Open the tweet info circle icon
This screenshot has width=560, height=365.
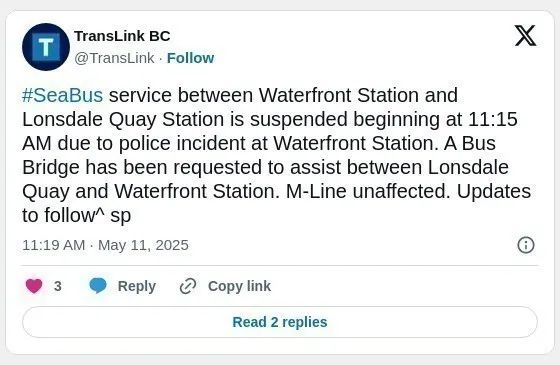click(x=526, y=245)
